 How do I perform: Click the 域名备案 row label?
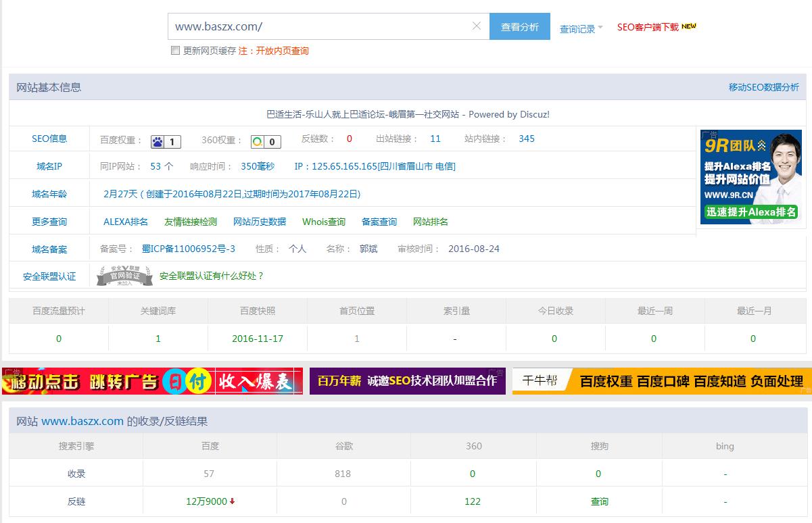coord(49,249)
